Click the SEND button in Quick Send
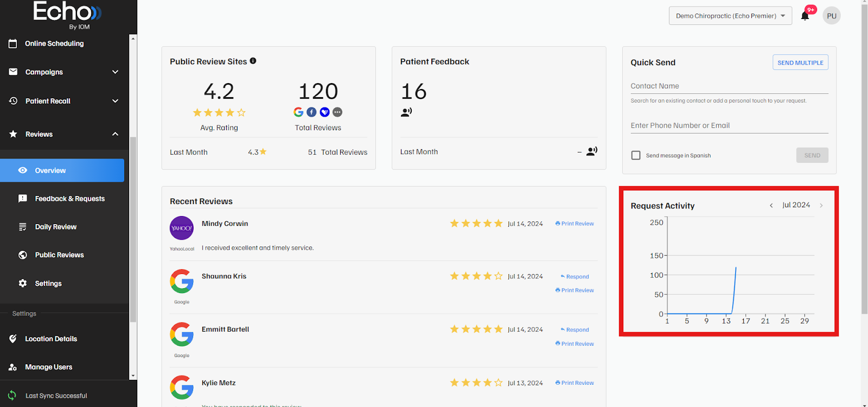Image resolution: width=868 pixels, height=407 pixels. pyautogui.click(x=812, y=155)
